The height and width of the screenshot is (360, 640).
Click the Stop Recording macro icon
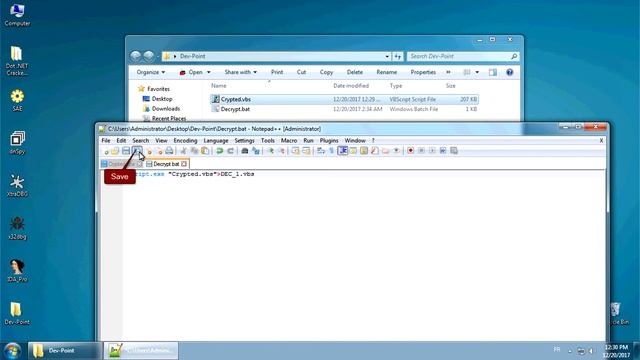tap(421, 151)
